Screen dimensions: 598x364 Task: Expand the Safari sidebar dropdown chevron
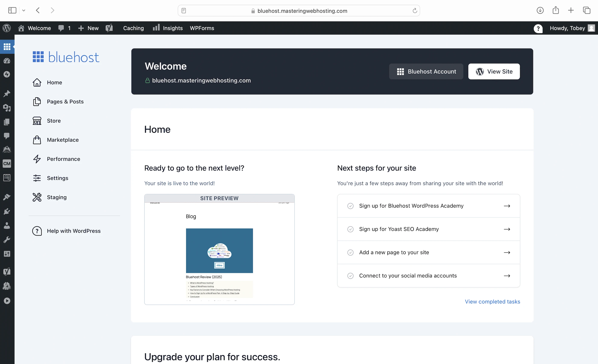[23, 10]
